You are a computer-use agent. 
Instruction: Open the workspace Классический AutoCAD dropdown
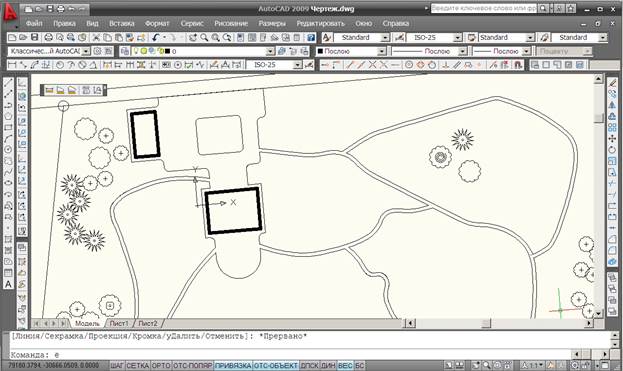[x=86, y=51]
